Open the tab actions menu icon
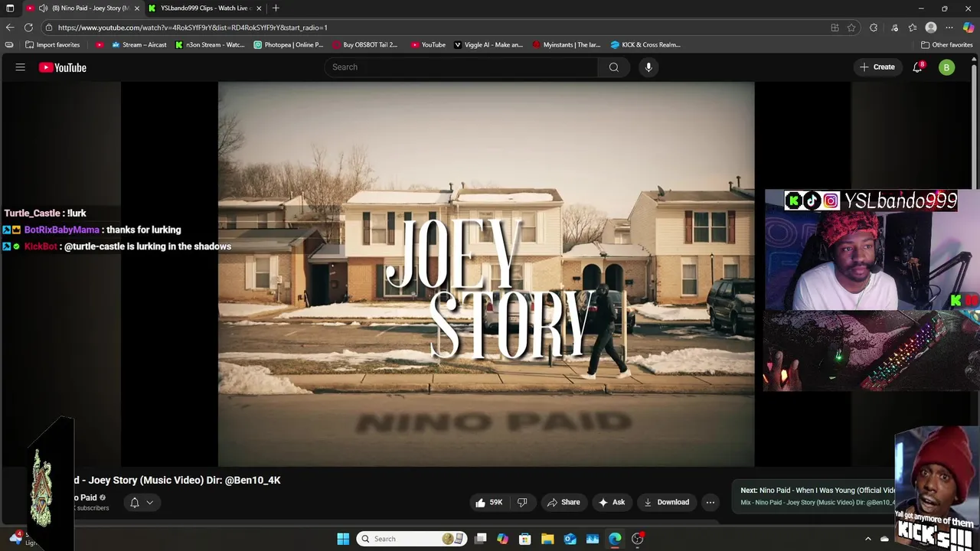This screenshot has width=980, height=551. [10, 8]
